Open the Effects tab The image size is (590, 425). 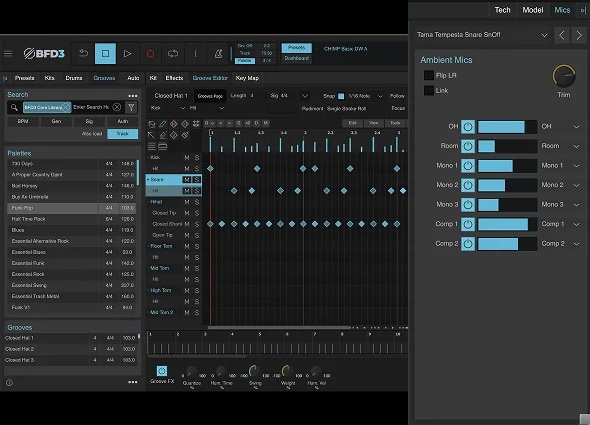click(174, 78)
